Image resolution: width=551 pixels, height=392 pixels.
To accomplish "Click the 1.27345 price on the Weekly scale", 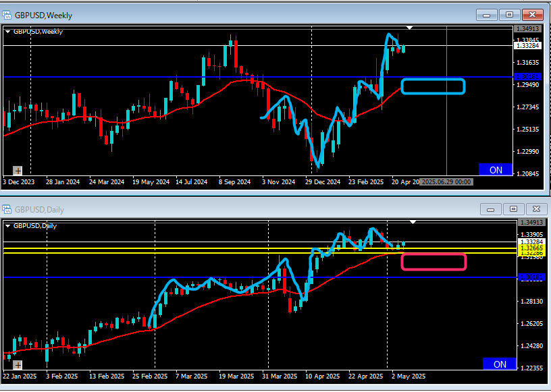I will click(x=527, y=107).
